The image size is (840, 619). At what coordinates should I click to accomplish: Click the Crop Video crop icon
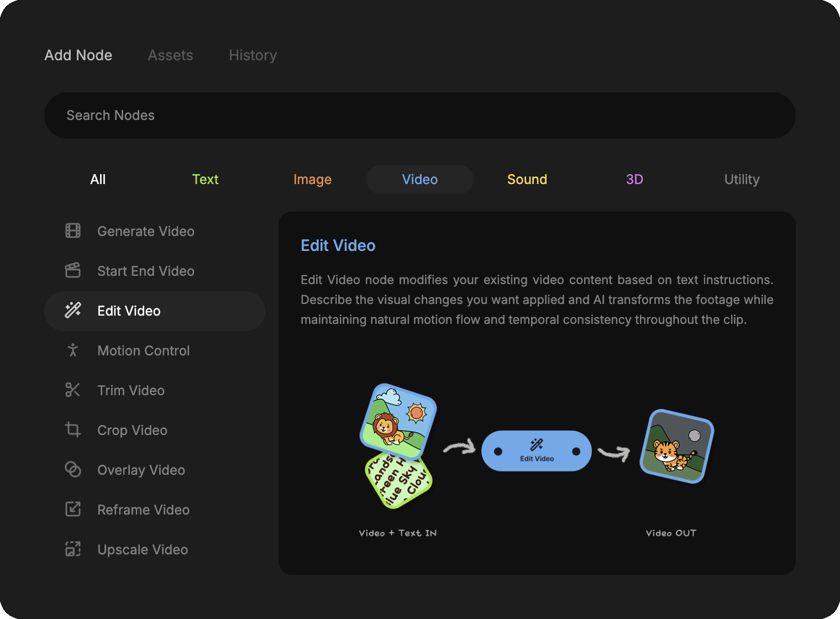pos(73,430)
